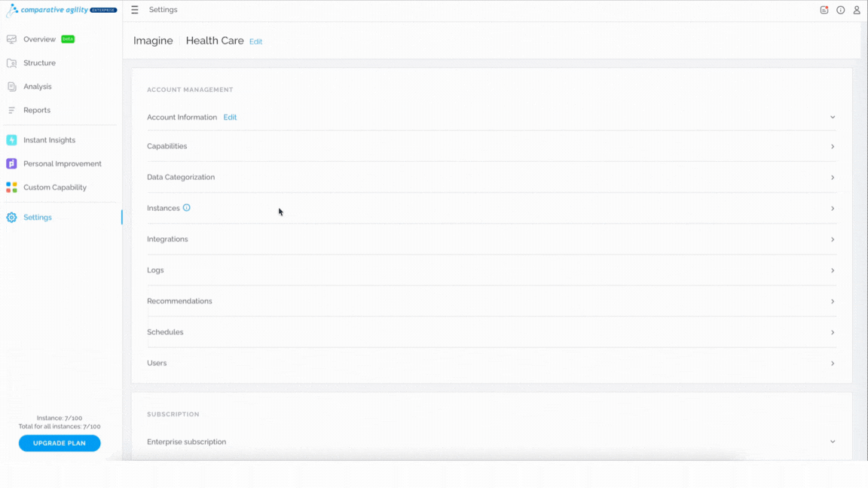Navigate to Structure section

pyautogui.click(x=39, y=63)
